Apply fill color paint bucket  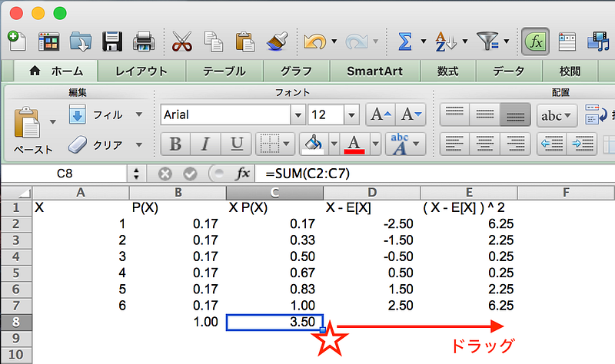point(314,144)
